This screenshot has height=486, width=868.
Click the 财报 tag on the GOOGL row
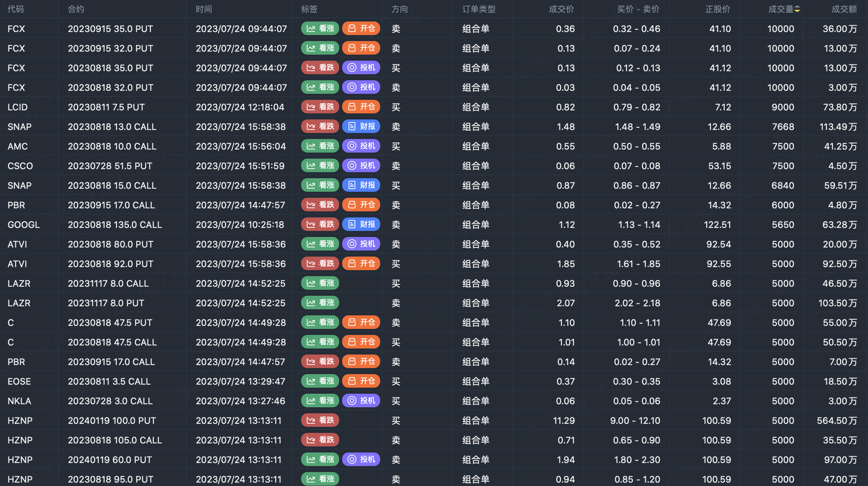(x=361, y=225)
